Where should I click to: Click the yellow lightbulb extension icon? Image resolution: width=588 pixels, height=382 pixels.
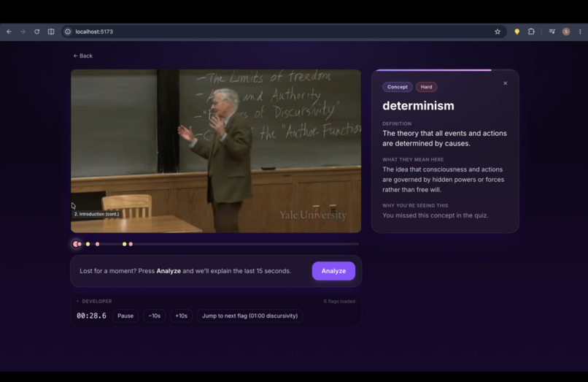pyautogui.click(x=517, y=31)
